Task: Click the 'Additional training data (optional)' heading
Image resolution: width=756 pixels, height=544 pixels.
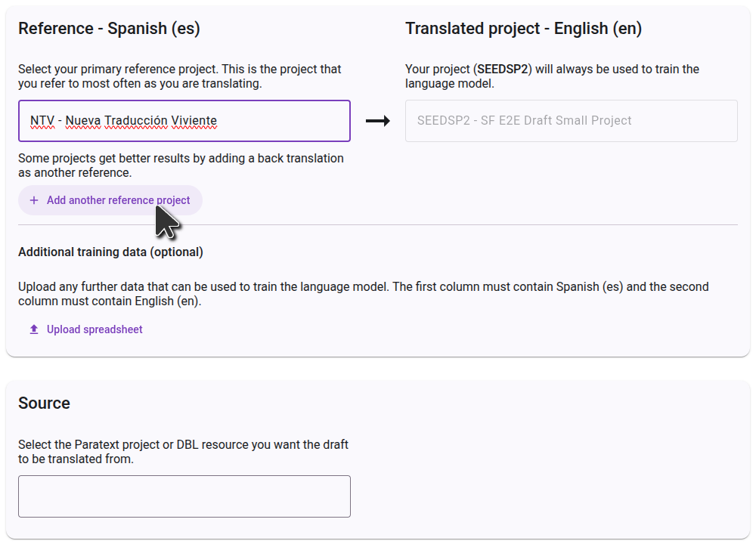Action: click(110, 252)
